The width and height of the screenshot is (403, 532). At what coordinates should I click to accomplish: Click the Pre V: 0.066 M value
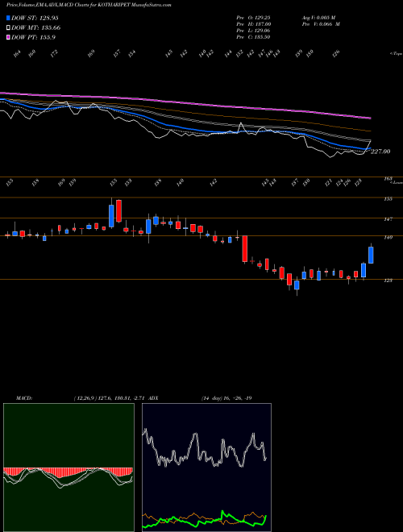click(321, 24)
